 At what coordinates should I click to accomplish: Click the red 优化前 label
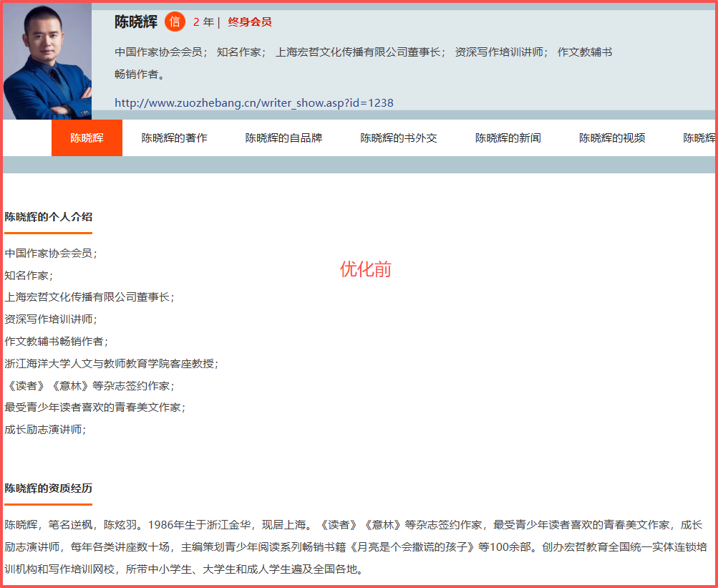(x=366, y=269)
